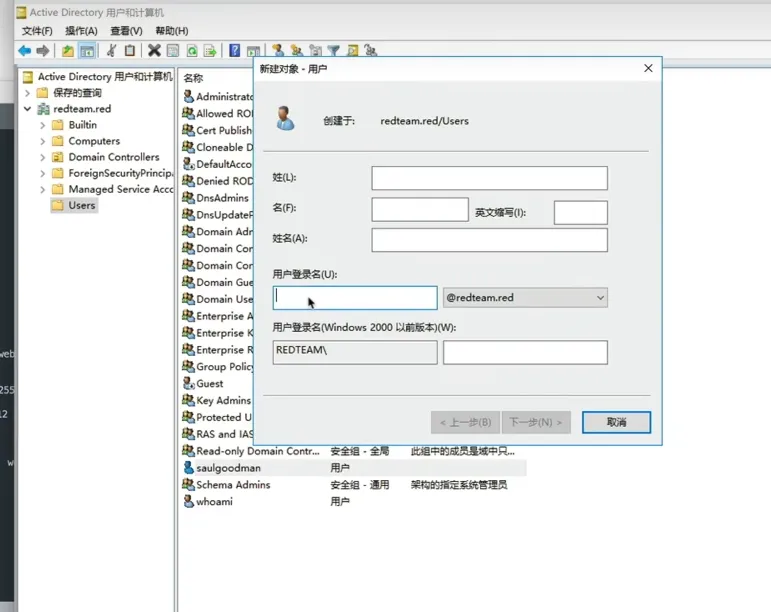The height and width of the screenshot is (612, 771).
Task: Click the 下一步(N) next button
Action: click(536, 422)
